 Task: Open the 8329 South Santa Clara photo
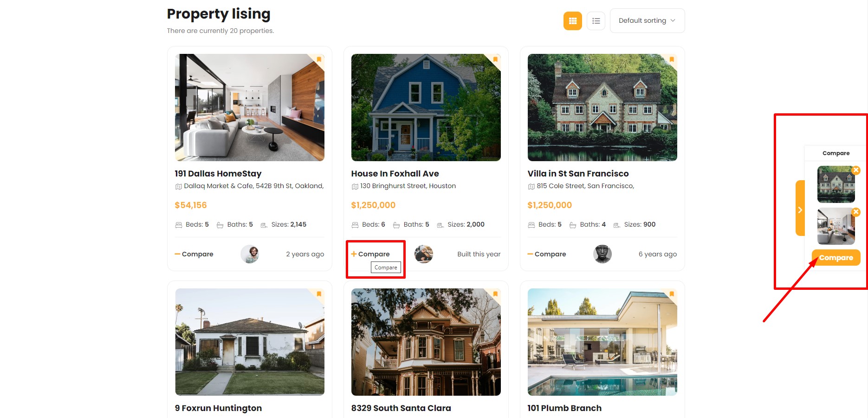[x=426, y=342]
